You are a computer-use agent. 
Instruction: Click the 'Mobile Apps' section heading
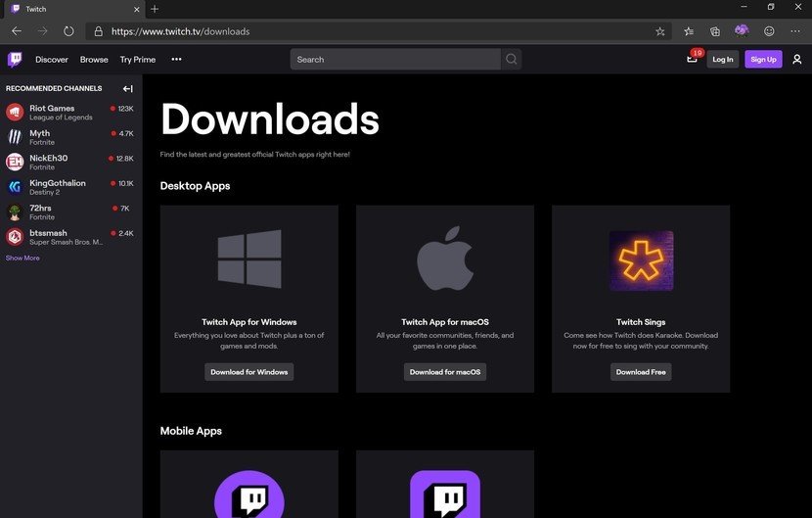click(191, 431)
